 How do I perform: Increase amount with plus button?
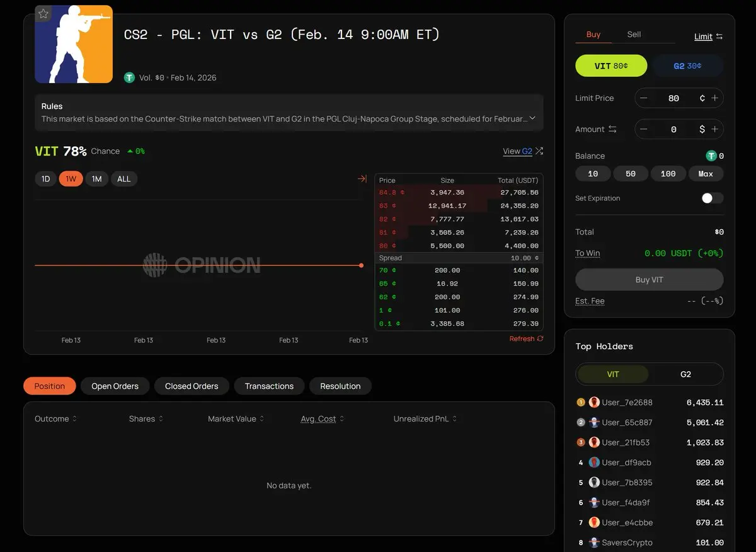click(x=715, y=129)
